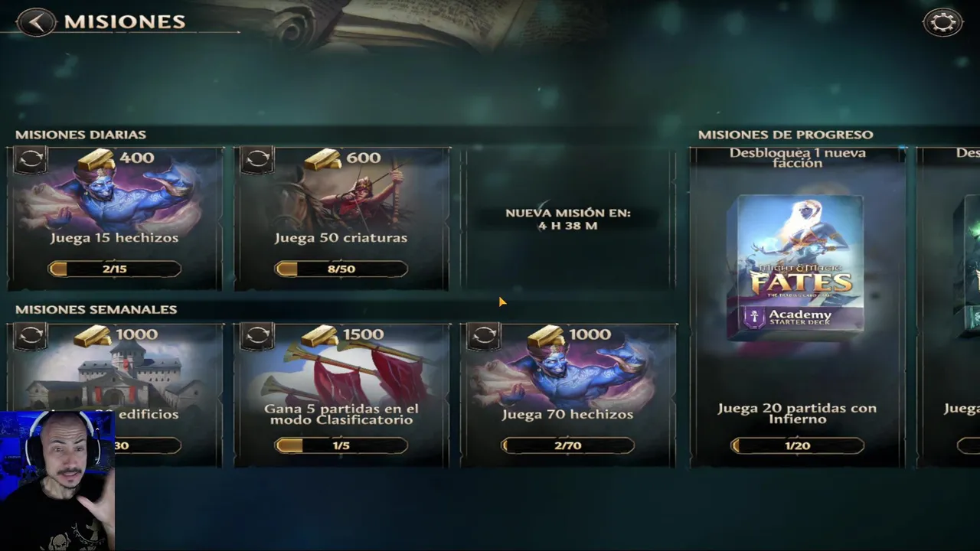Reroll the Juega 15 hechizos daily mission
This screenshot has height=551, width=980.
coord(31,159)
